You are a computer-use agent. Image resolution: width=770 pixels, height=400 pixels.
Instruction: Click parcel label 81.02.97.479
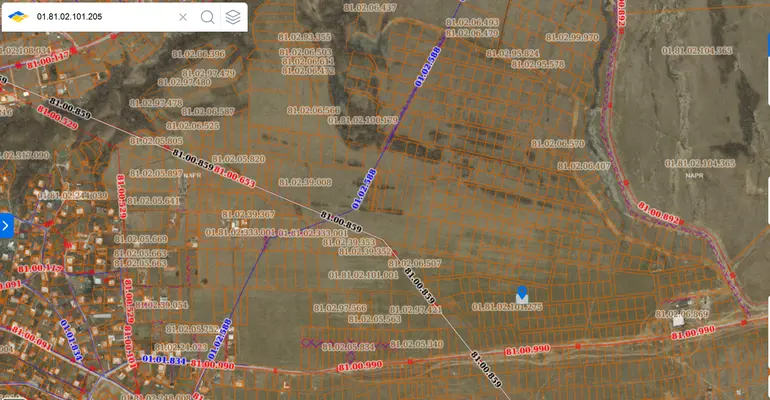[x=209, y=73]
